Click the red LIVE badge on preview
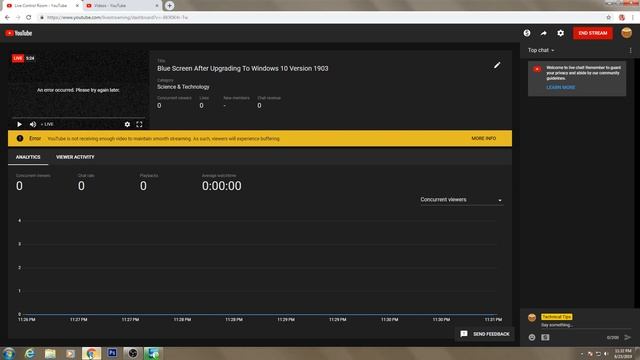The width and height of the screenshot is (640, 360). point(18,58)
